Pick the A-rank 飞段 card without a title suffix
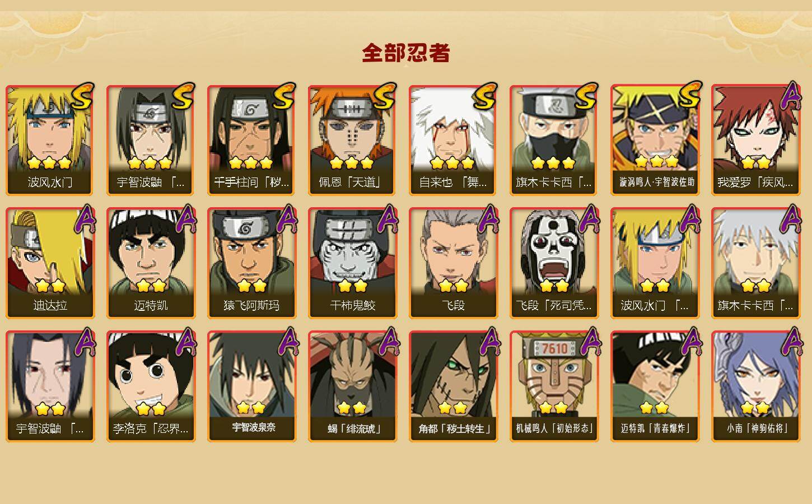 (x=453, y=263)
